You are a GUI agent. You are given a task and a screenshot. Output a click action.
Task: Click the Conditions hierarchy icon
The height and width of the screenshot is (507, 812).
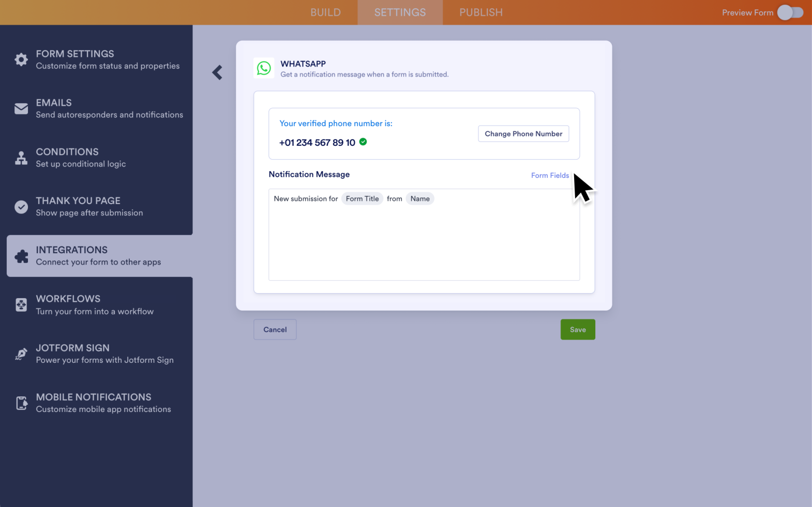pyautogui.click(x=21, y=158)
